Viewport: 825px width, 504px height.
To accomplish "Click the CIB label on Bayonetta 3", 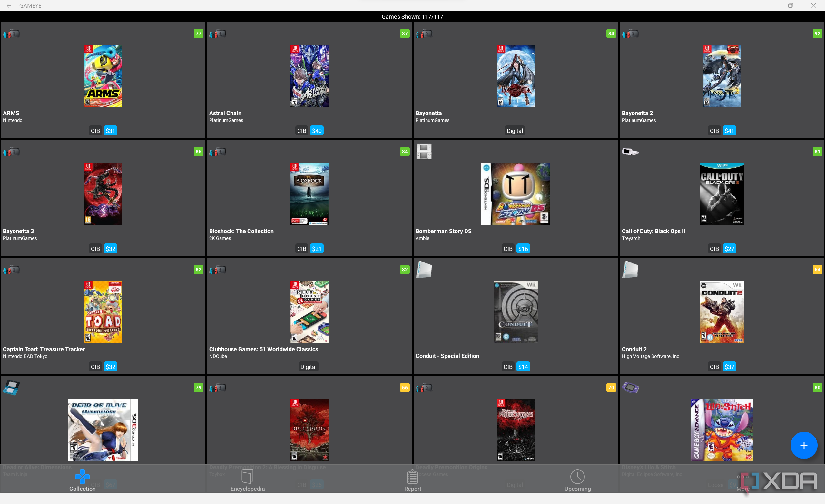I will click(95, 249).
